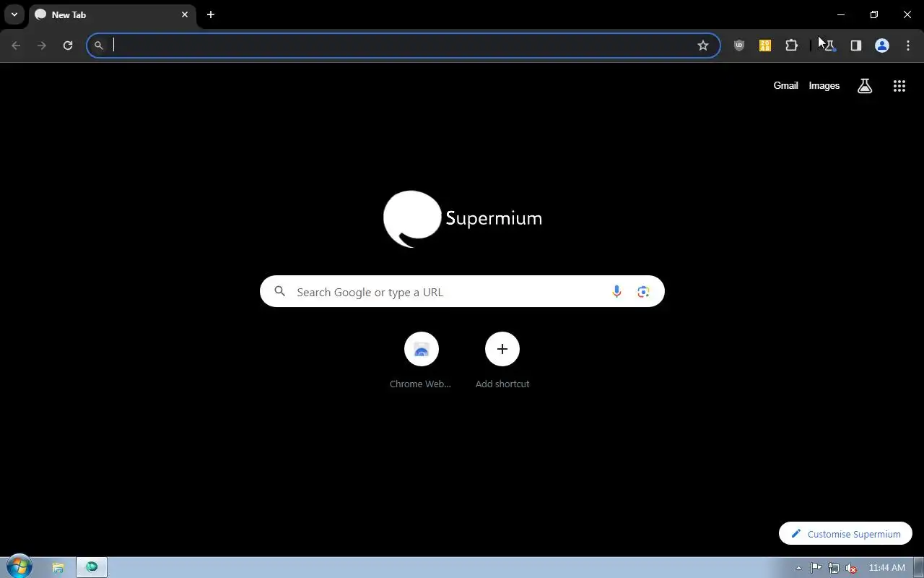Open the three-dot browser menu
This screenshot has height=578, width=924.
coord(907,46)
